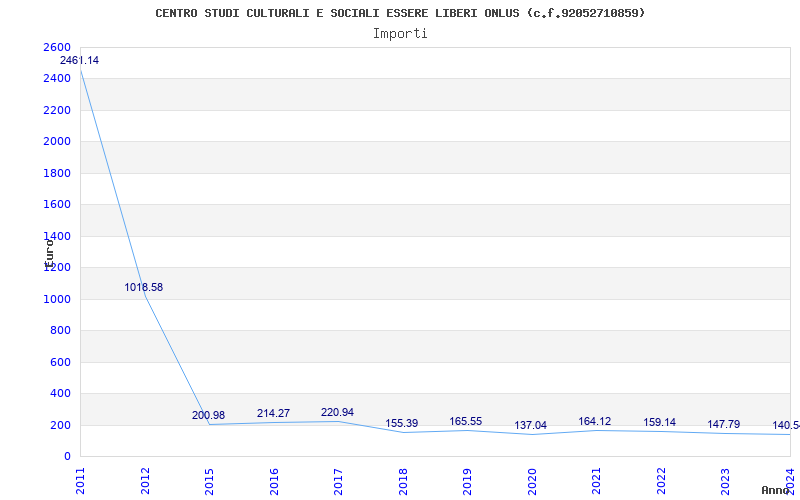Click the chart title with the organization name
This screenshot has height=500, width=800.
[x=400, y=13]
